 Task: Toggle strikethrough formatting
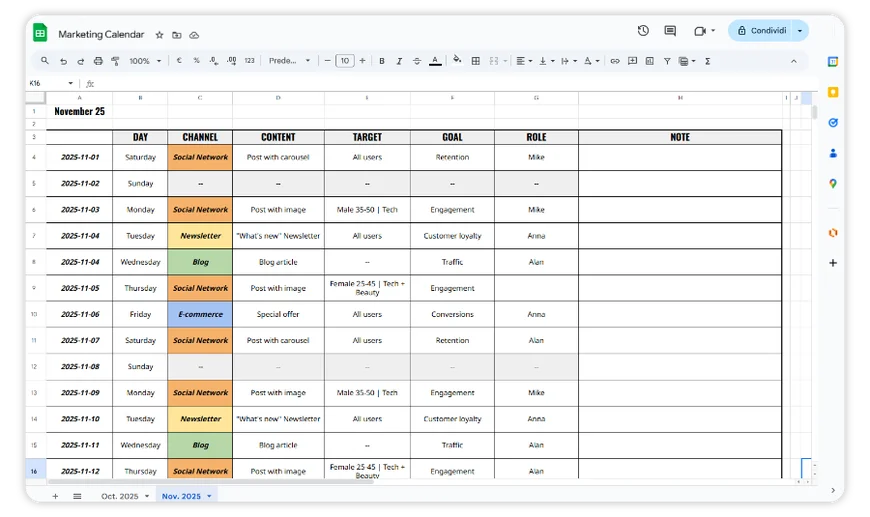coord(416,61)
